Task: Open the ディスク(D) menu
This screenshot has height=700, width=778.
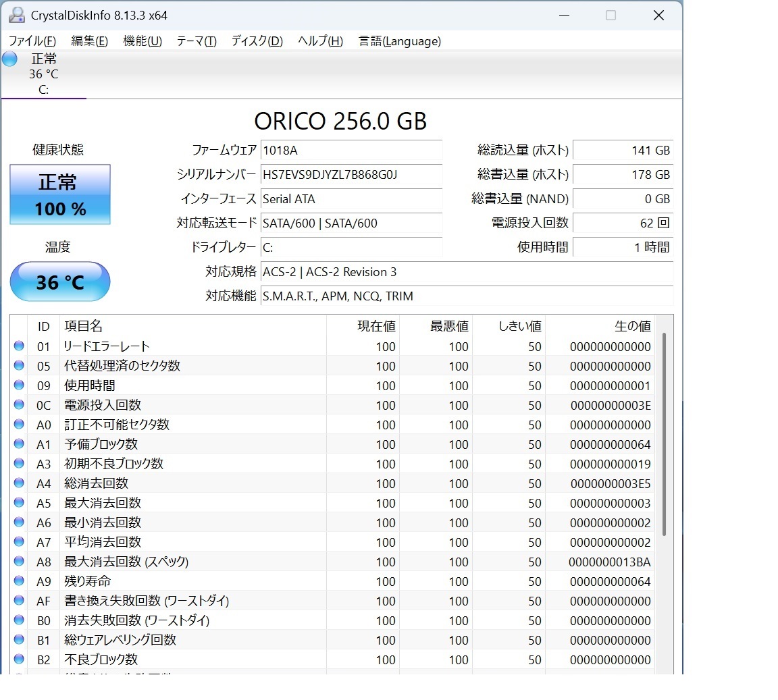Action: click(x=257, y=41)
